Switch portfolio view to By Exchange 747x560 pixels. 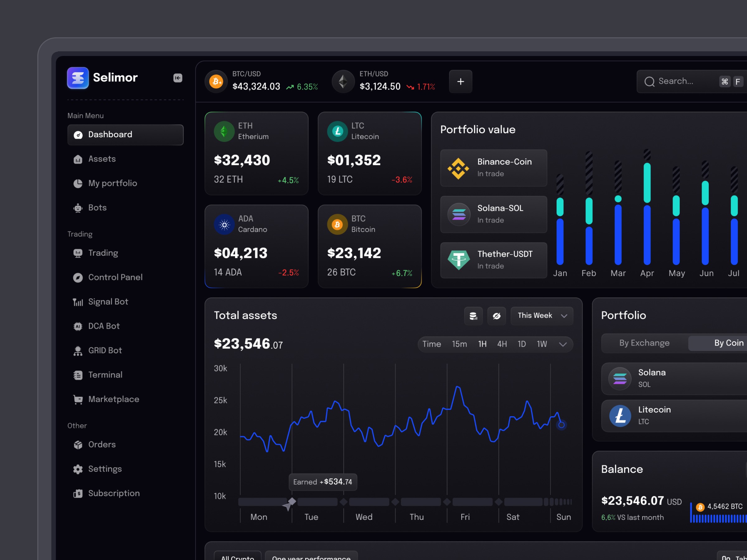tap(644, 343)
